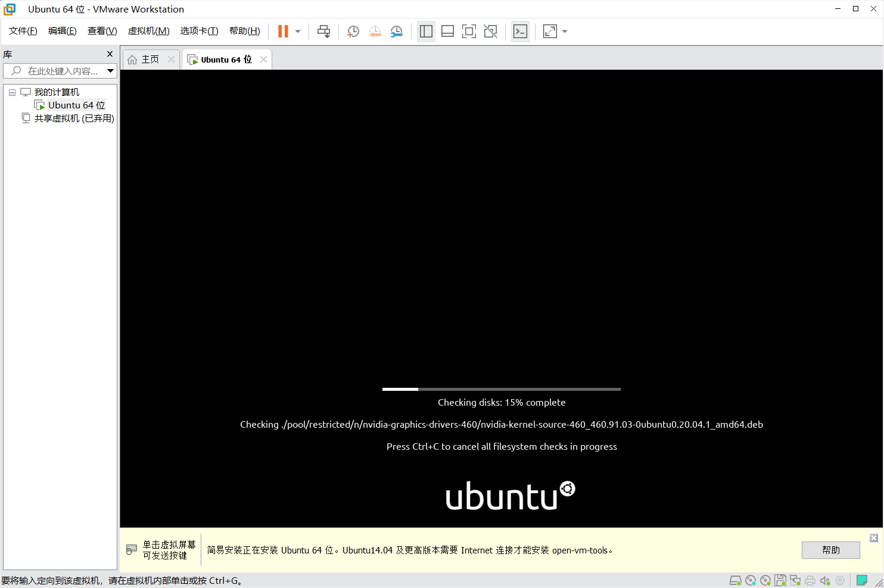Image resolution: width=884 pixels, height=588 pixels.
Task: Click the CD/DVD device status icon
Action: [x=750, y=580]
